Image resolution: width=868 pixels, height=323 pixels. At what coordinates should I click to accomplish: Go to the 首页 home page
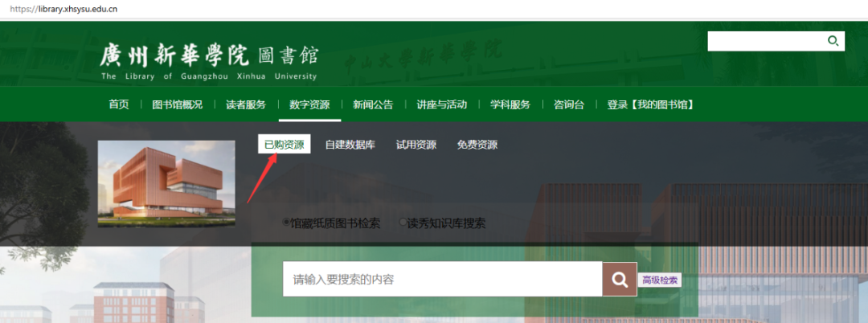(119, 104)
